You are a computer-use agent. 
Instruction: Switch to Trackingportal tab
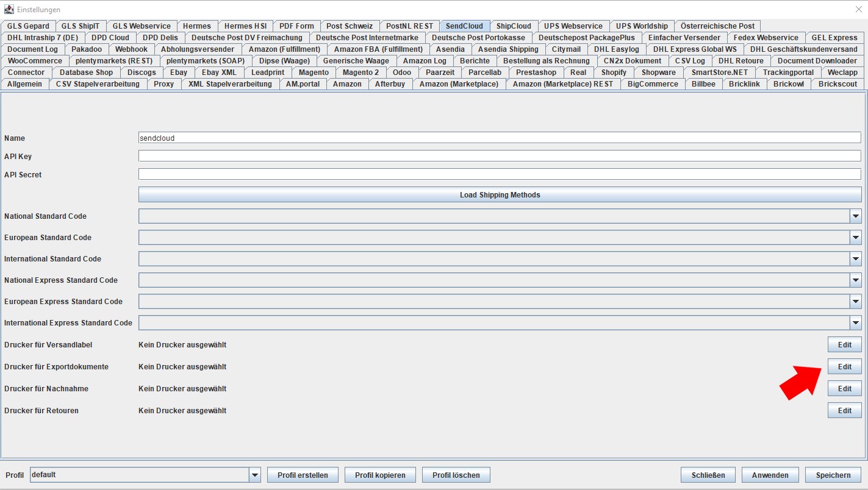[x=788, y=73]
